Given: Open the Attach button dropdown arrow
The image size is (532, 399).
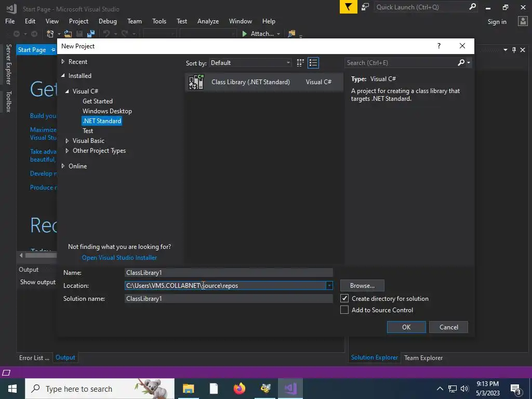Looking at the screenshot, I should tap(278, 34).
